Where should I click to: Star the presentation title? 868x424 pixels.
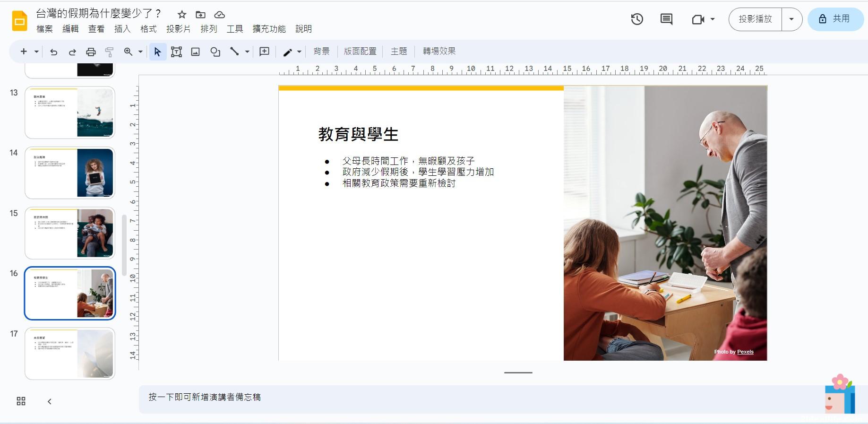182,15
